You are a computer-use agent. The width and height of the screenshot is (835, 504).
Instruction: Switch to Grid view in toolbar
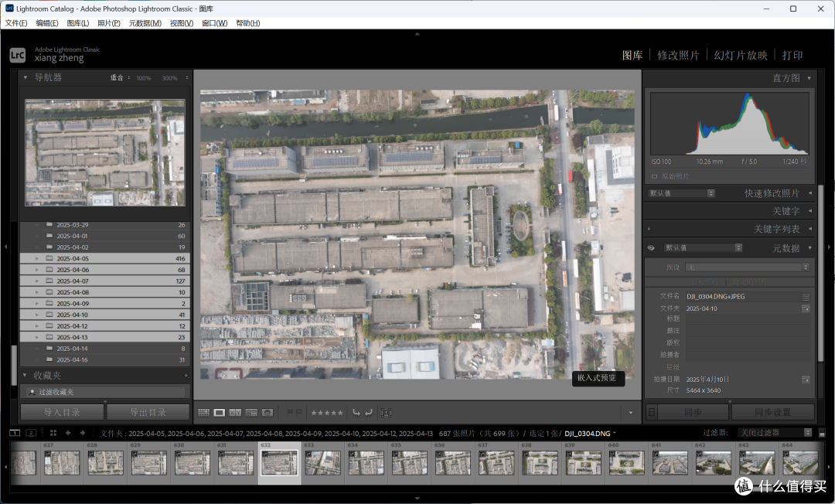click(203, 413)
